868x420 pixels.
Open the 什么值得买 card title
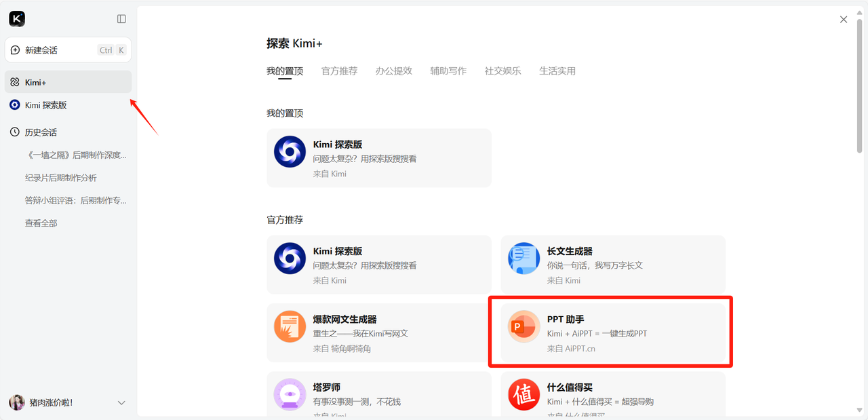coord(570,387)
